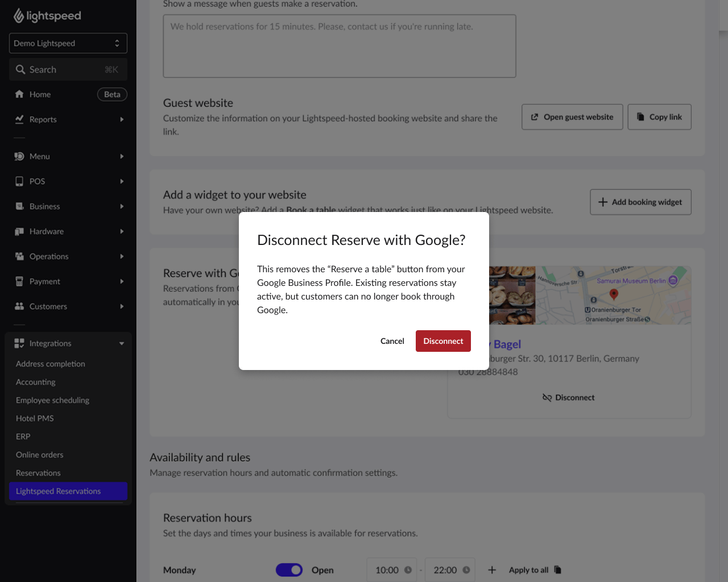This screenshot has width=728, height=582.
Task: Toggle Monday Open switch
Action: pos(289,570)
